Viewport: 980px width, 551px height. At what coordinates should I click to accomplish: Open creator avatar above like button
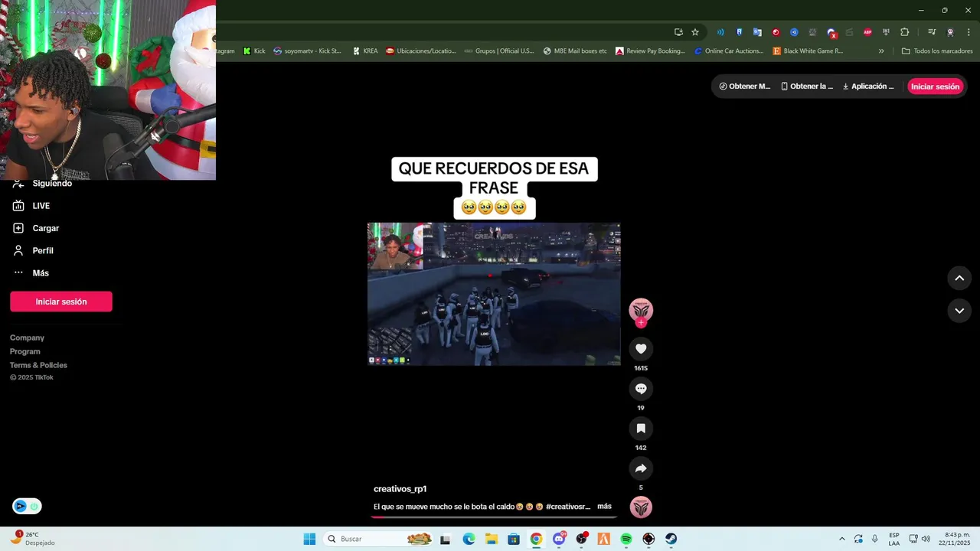click(x=641, y=310)
